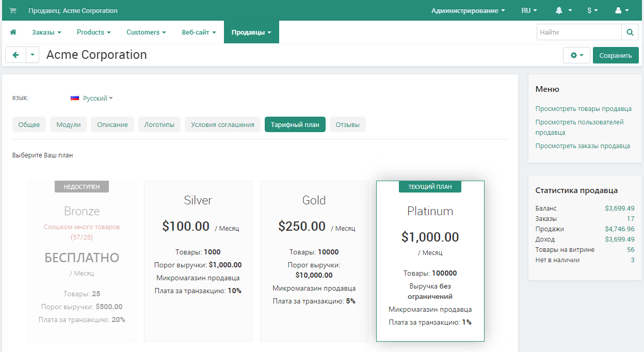
Task: Switch to the Логотипы tab
Action: tap(159, 124)
